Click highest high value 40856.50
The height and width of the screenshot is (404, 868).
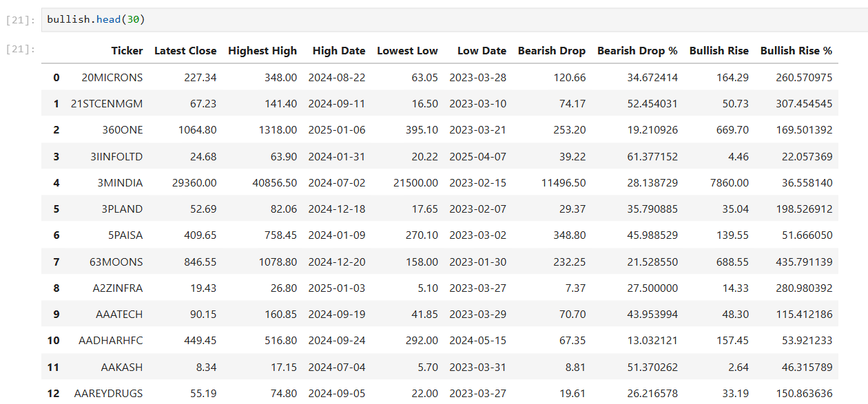(276, 183)
